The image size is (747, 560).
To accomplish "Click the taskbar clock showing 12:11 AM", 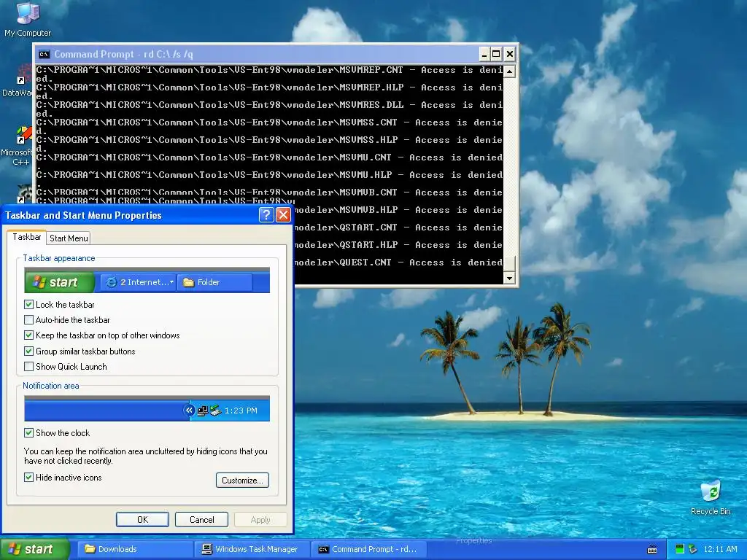I will click(x=720, y=549).
